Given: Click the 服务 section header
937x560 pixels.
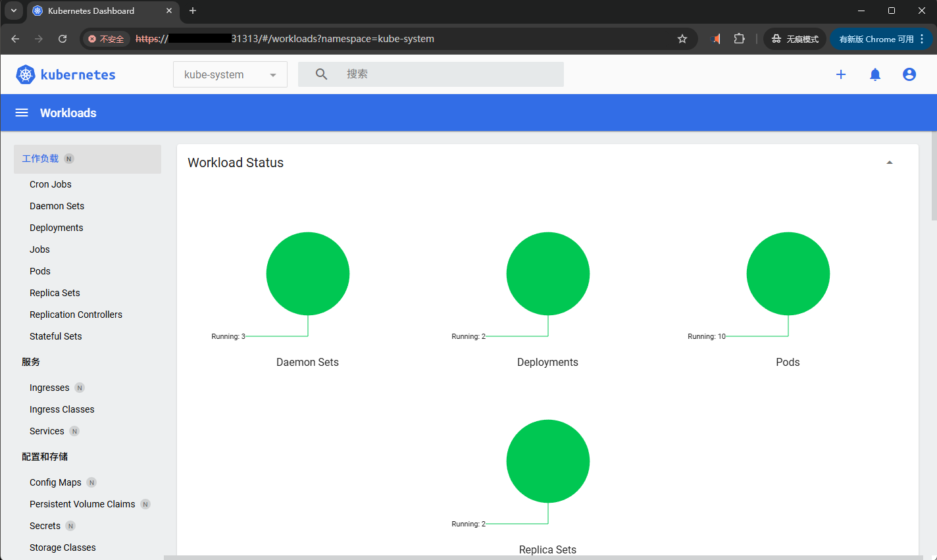Looking at the screenshot, I should click(x=31, y=362).
